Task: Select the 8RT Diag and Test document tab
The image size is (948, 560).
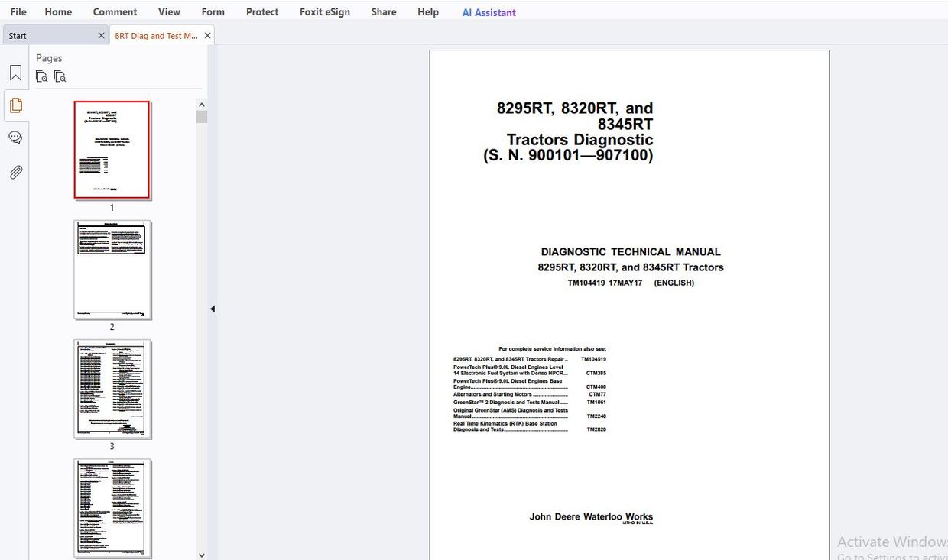Action: (x=157, y=35)
